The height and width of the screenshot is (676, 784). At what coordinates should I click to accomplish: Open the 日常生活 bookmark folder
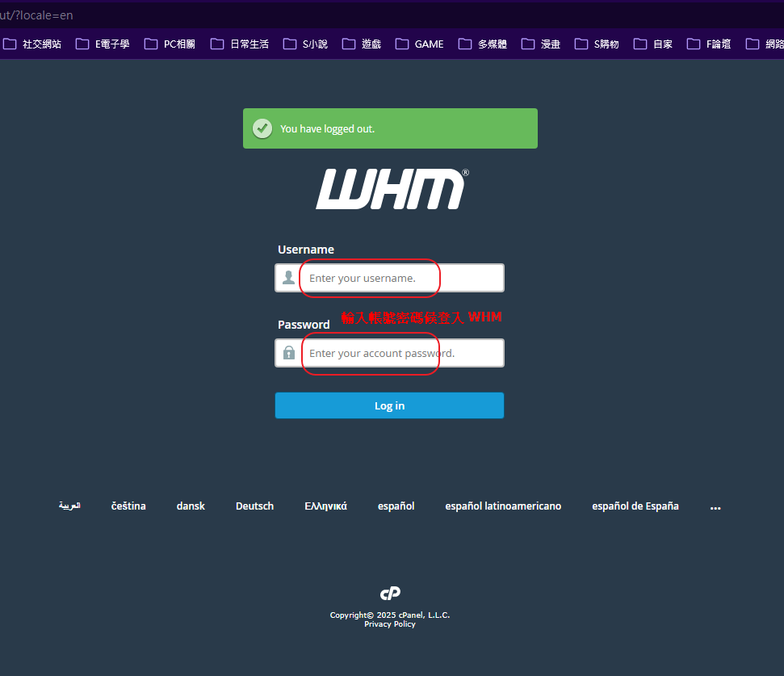click(240, 44)
